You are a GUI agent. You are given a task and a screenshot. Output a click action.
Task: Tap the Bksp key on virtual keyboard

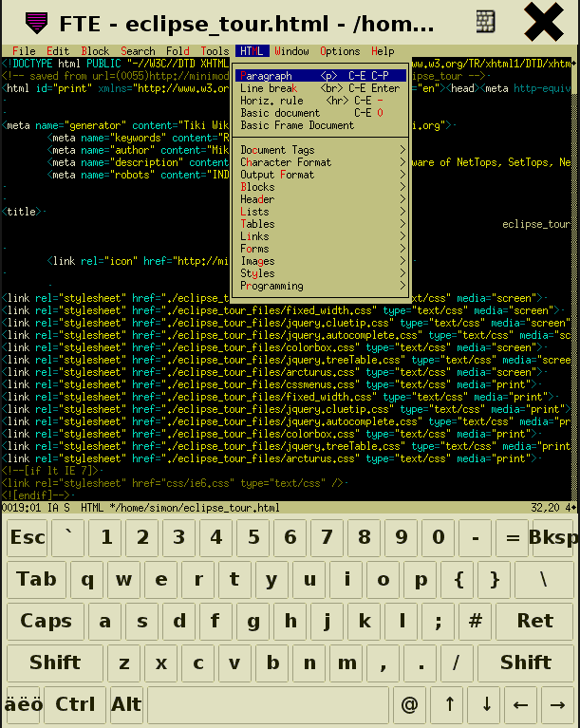point(552,537)
